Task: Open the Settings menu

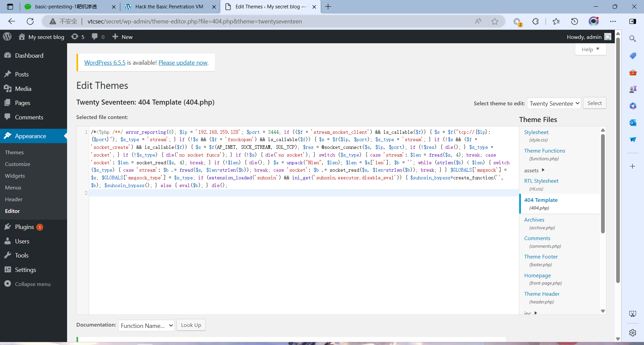Action: 34,270
